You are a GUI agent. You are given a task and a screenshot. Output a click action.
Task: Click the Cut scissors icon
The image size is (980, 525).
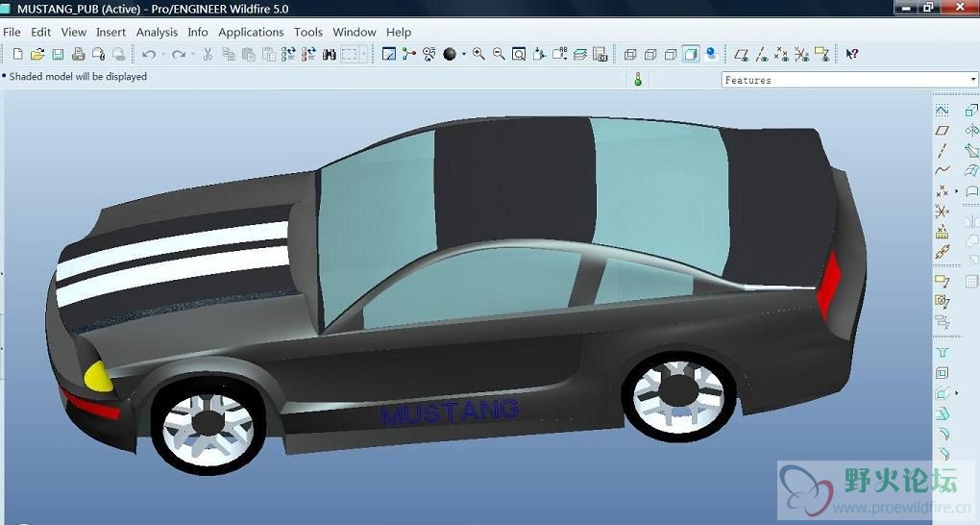(208, 55)
